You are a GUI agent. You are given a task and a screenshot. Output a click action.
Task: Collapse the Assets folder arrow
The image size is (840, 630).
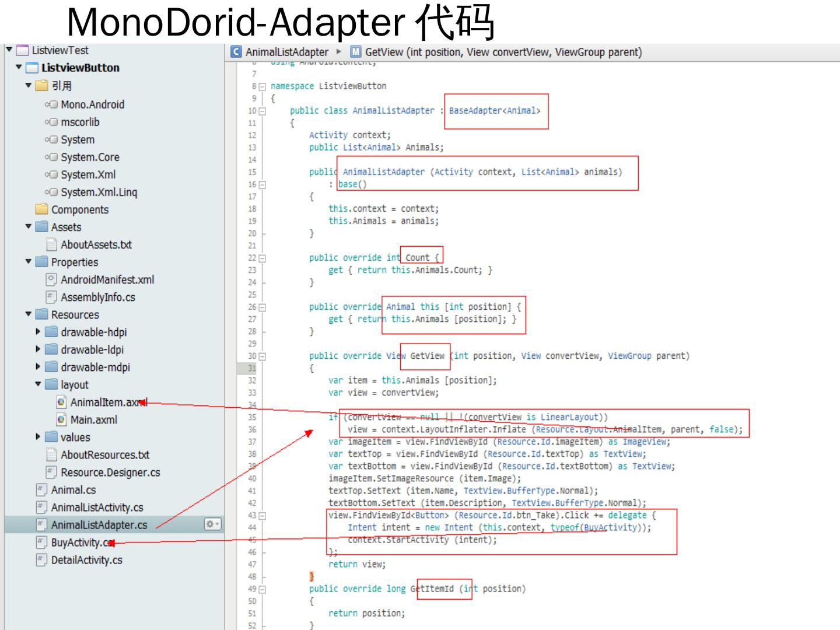(29, 226)
